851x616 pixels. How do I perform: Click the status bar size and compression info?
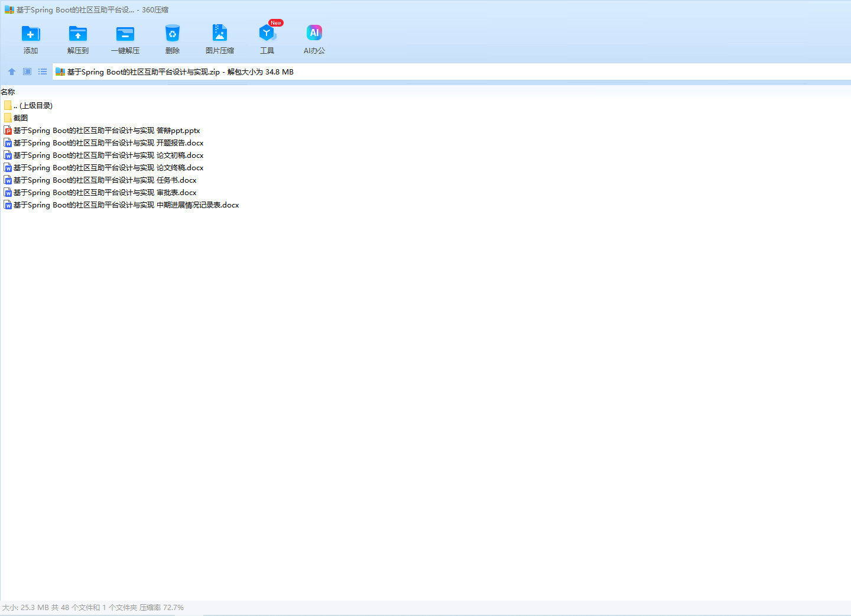[93, 607]
